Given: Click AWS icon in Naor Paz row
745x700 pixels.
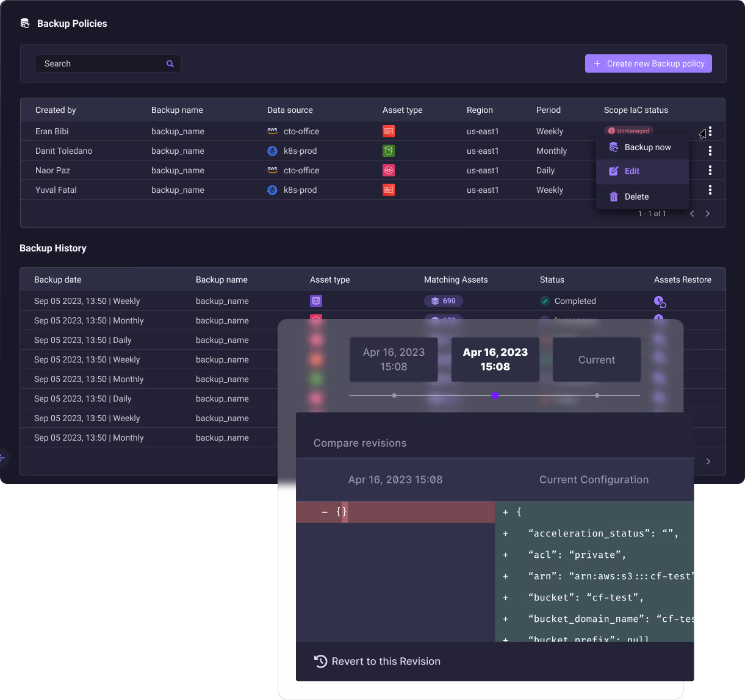Looking at the screenshot, I should click(272, 170).
